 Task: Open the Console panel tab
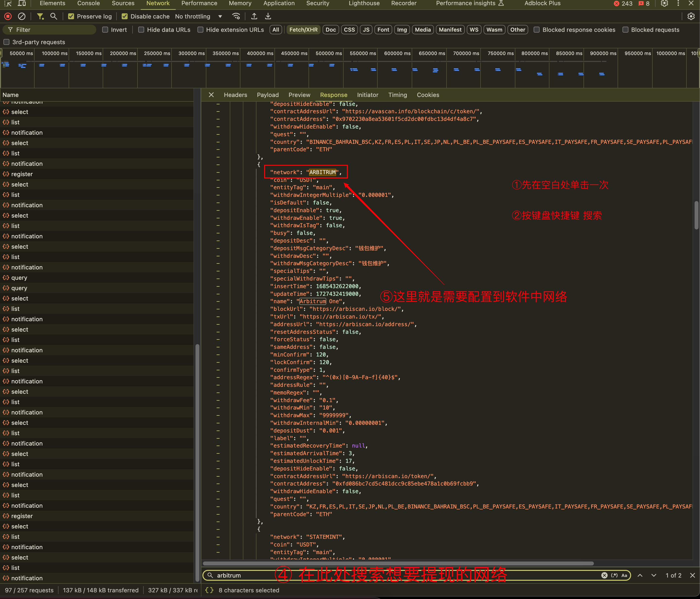89,3
